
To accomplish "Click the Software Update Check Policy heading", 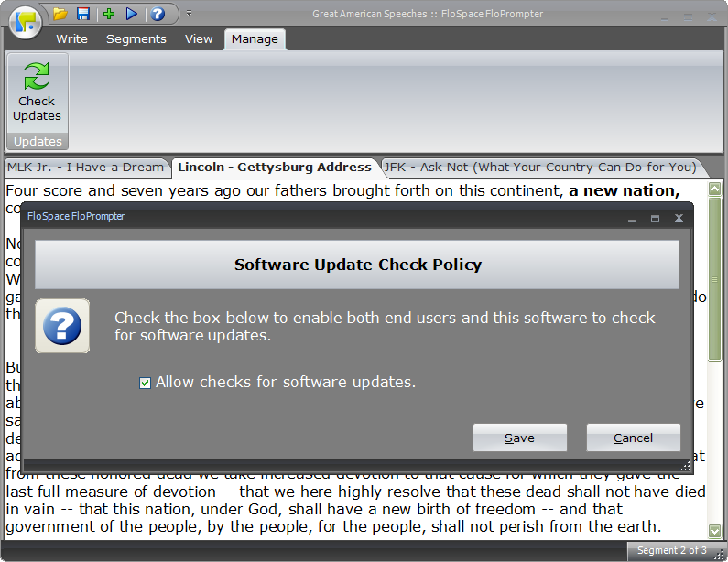I will pos(357,265).
